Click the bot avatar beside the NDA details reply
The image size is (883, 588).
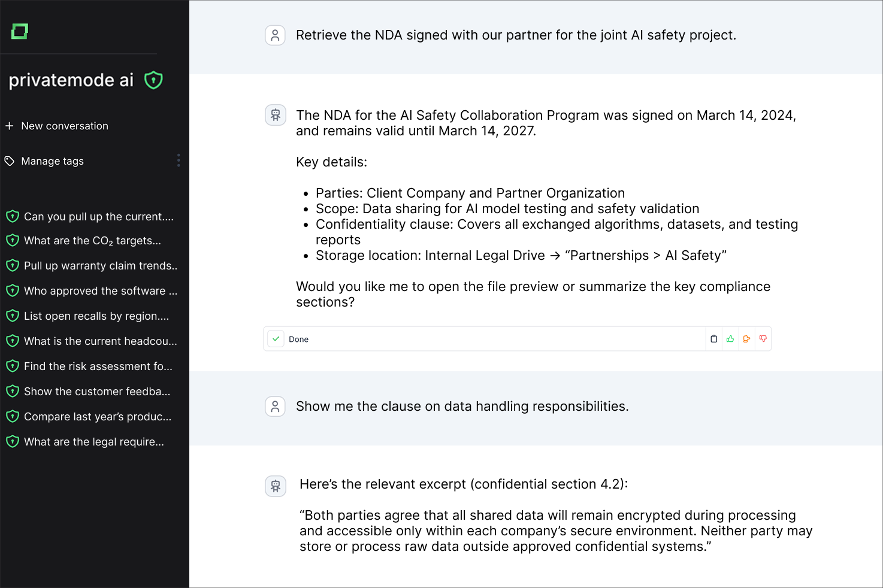point(275,114)
